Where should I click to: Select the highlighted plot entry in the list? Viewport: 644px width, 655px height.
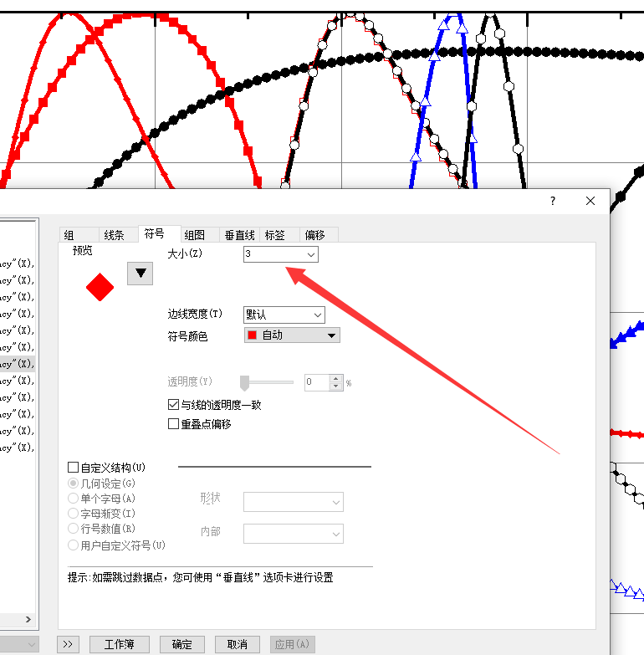tap(17, 364)
